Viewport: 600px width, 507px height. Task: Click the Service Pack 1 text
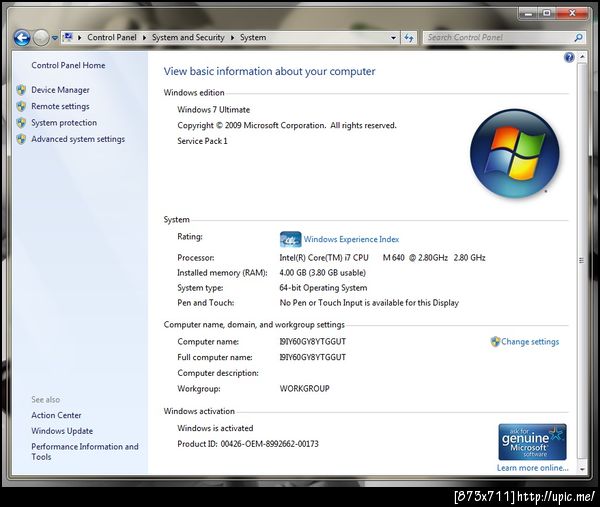coord(202,141)
